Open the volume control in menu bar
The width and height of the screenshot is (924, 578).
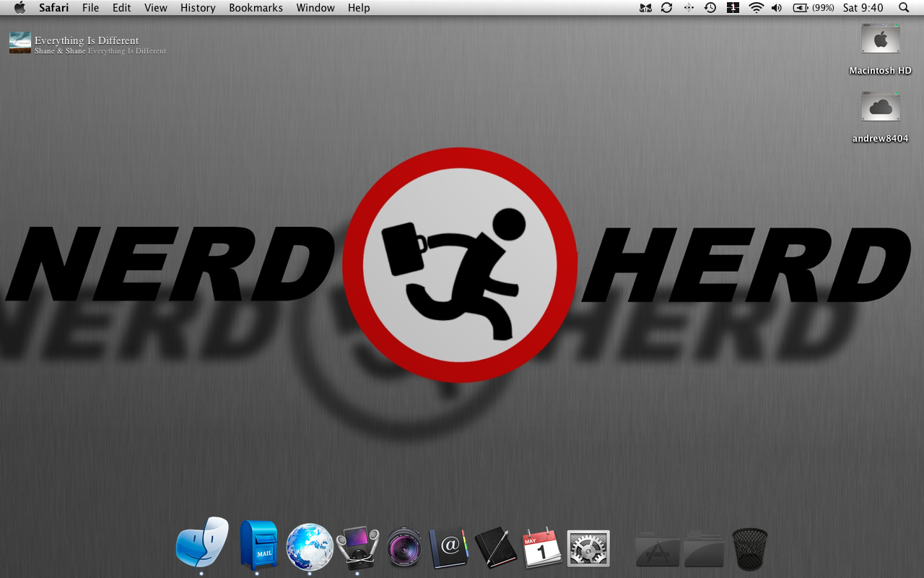pos(777,8)
